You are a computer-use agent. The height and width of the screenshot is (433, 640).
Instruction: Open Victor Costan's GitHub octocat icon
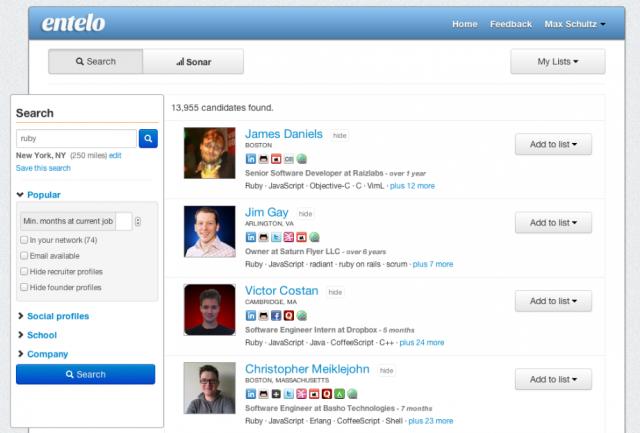[x=263, y=315]
